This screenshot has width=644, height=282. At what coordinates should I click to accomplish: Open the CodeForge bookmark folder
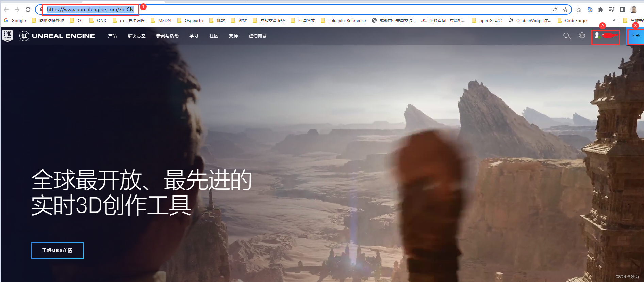[x=572, y=20]
